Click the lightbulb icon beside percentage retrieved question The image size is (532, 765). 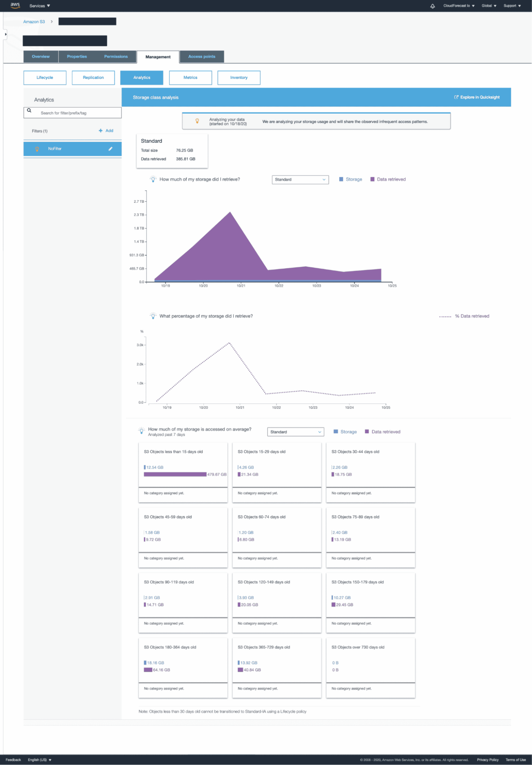(x=153, y=316)
